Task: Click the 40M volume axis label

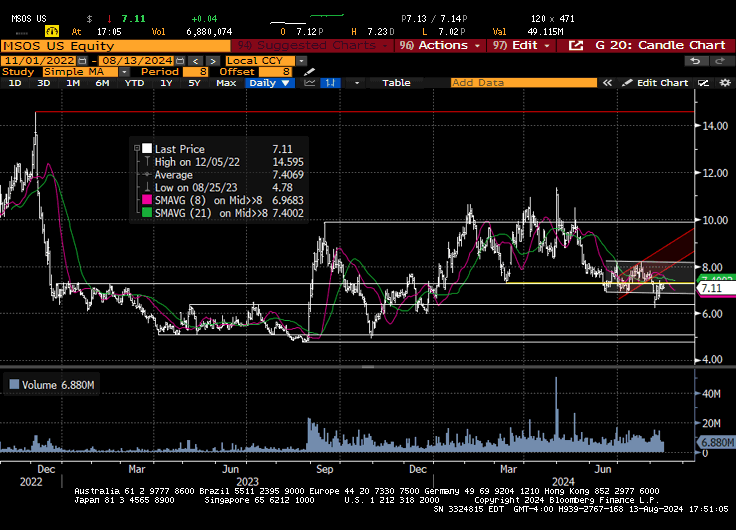Action: pos(711,394)
